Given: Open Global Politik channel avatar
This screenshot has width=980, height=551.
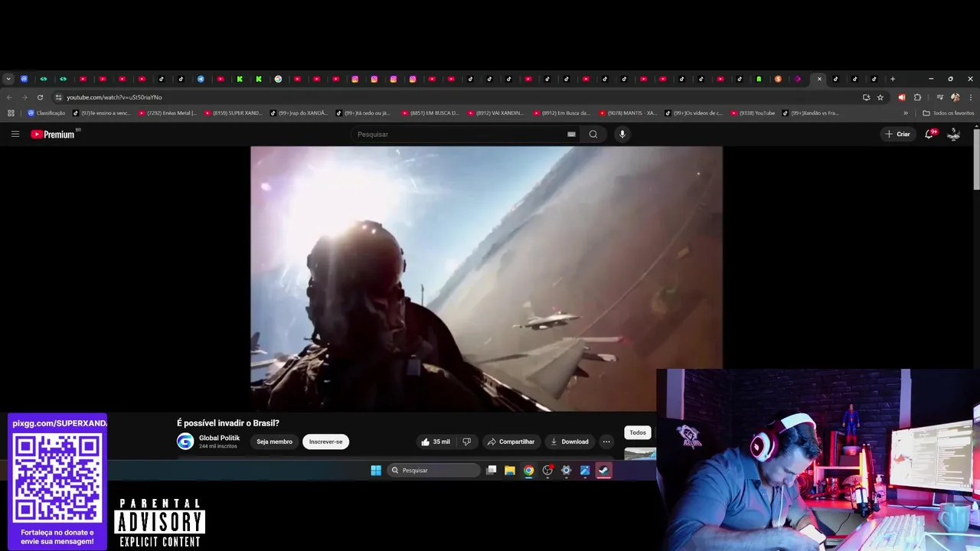Looking at the screenshot, I should [185, 442].
